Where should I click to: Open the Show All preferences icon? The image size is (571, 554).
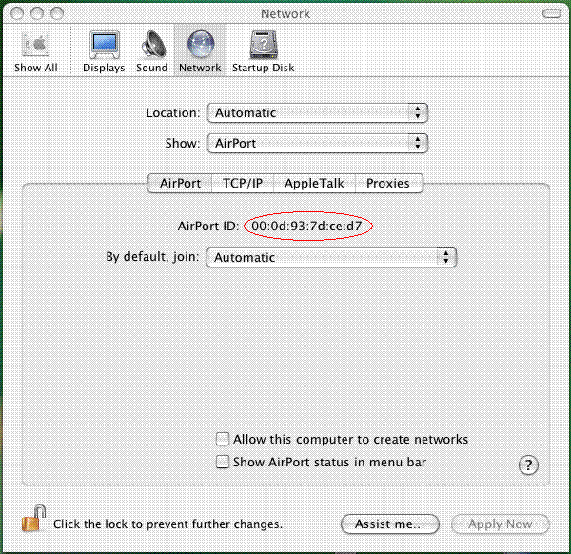tap(35, 52)
